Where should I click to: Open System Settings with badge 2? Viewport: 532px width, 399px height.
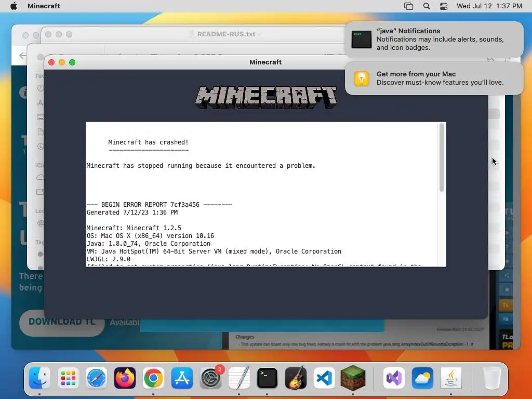click(x=211, y=378)
